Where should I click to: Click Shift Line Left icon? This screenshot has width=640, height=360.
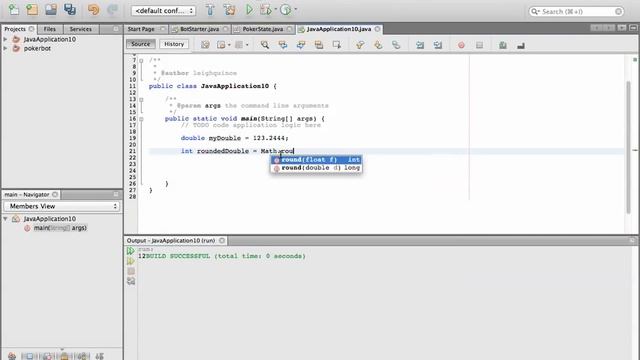[420, 45]
